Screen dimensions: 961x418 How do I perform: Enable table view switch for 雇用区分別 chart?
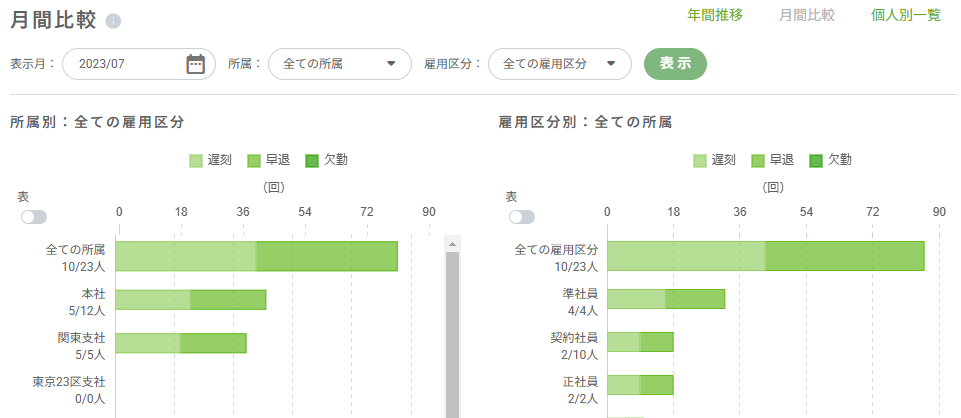click(521, 217)
